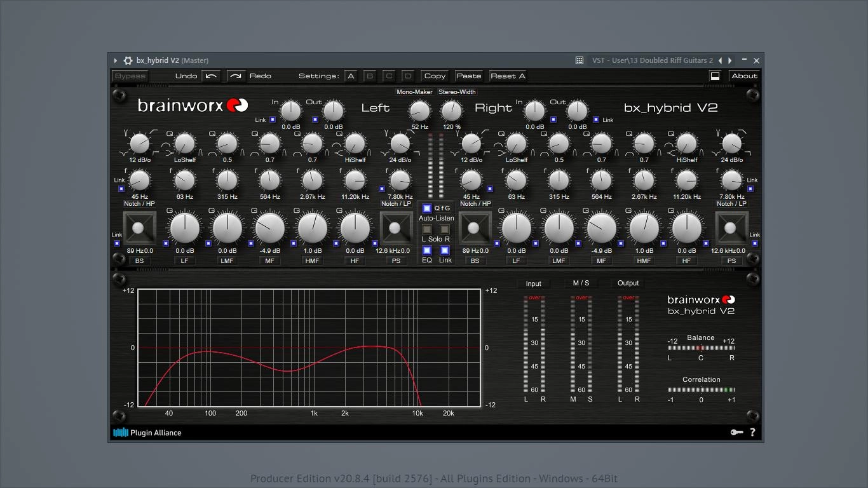Toggle the Left high-pass frequency Link checkbox
The height and width of the screenshot is (488, 868).
[x=121, y=189]
